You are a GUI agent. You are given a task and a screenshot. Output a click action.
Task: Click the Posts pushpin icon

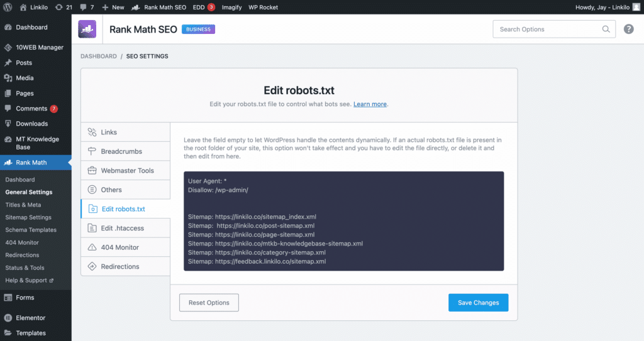click(x=8, y=63)
